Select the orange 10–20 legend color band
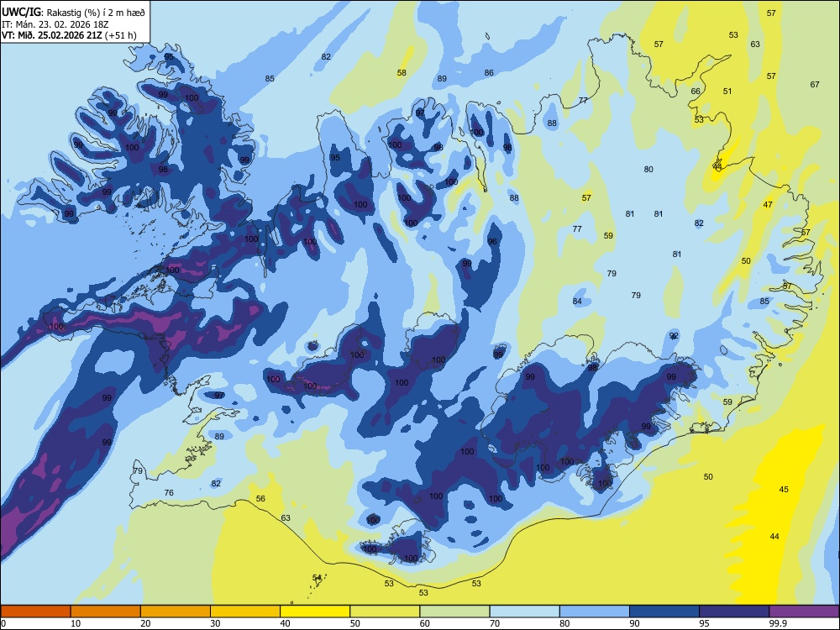Viewport: 840px width, 630px height. (x=106, y=612)
